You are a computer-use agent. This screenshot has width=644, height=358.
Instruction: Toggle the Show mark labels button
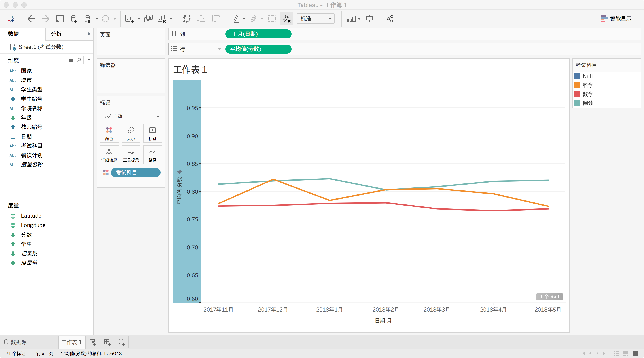tap(272, 19)
